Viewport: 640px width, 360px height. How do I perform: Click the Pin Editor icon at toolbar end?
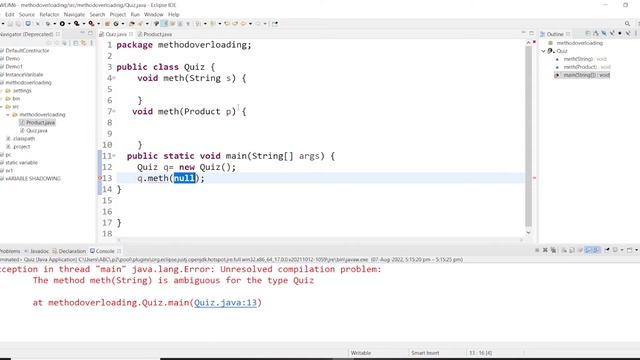click(275, 24)
